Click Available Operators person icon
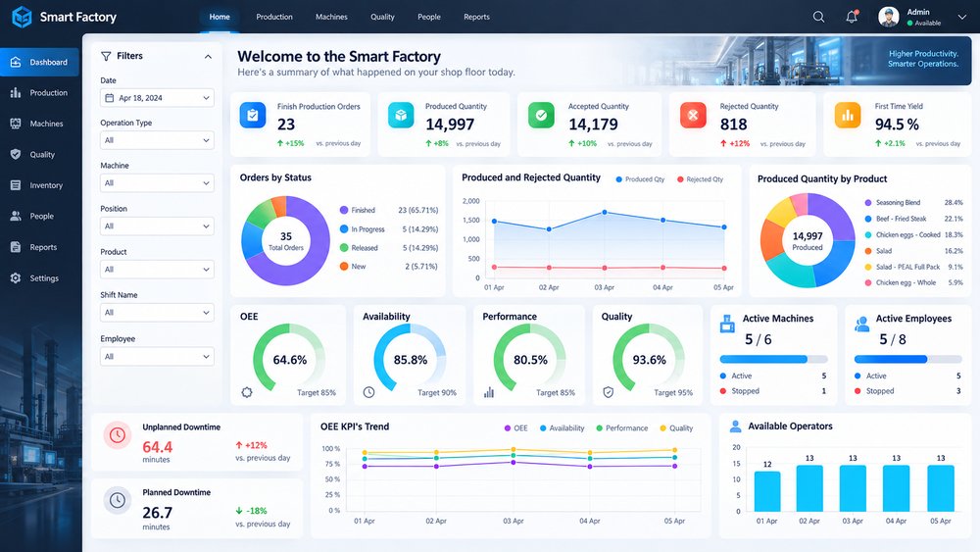Image resolution: width=980 pixels, height=552 pixels. 736,427
